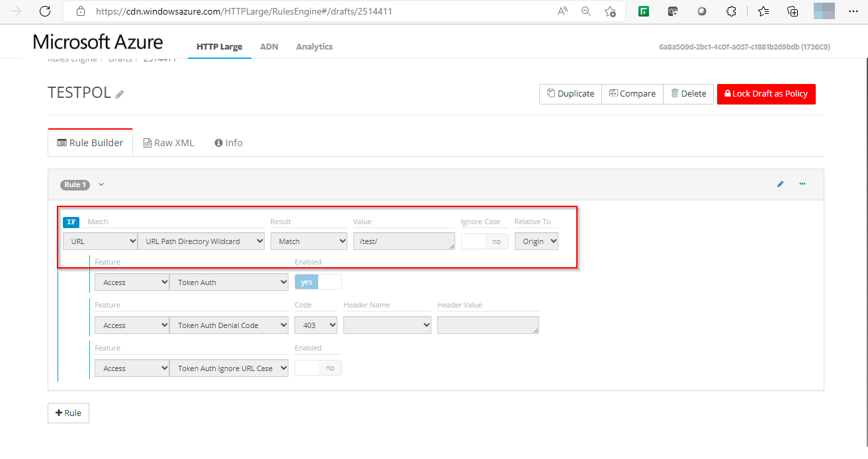868x459 pixels.
Task: Click the TESTPOL policy title
Action: click(x=79, y=93)
